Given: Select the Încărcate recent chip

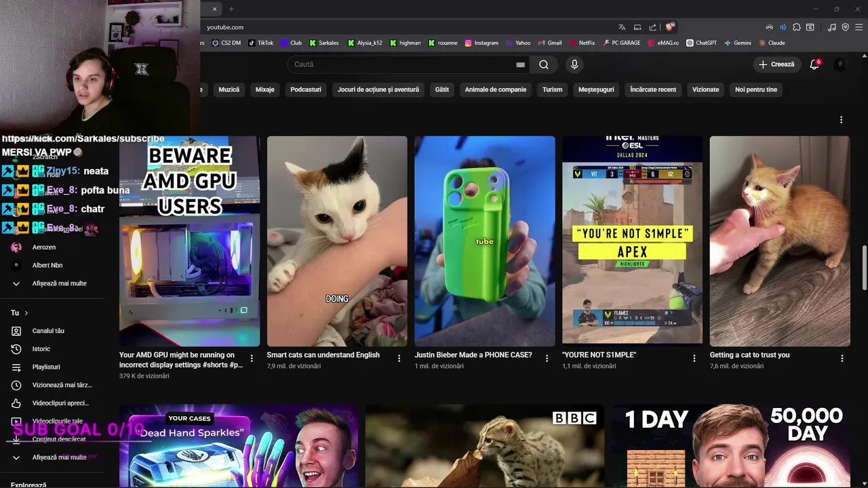Looking at the screenshot, I should [653, 89].
